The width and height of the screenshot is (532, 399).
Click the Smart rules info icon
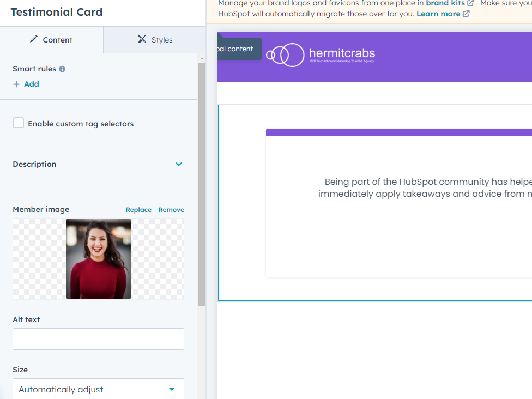pyautogui.click(x=62, y=69)
